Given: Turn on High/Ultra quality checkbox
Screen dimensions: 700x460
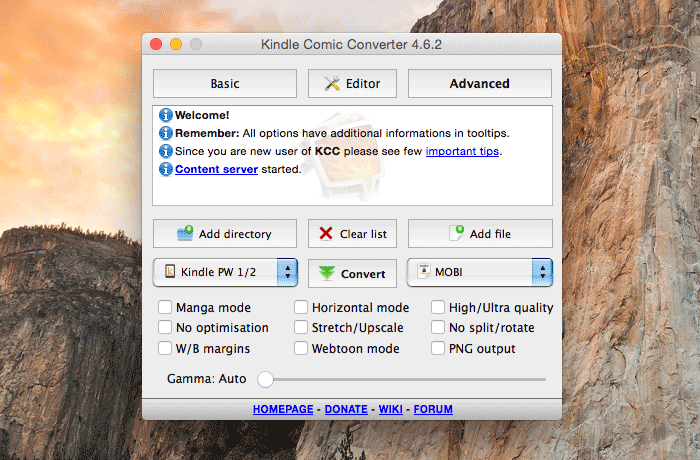Looking at the screenshot, I should (438, 307).
